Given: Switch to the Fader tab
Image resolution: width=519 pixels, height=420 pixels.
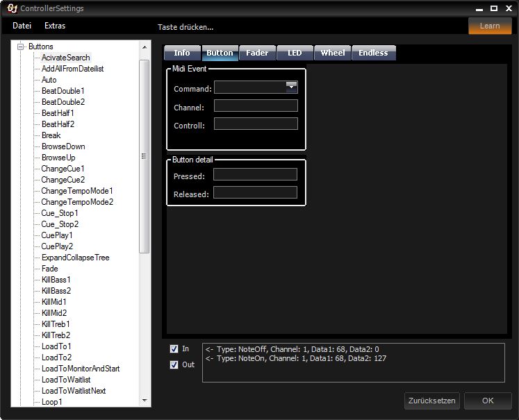Looking at the screenshot, I should [257, 53].
